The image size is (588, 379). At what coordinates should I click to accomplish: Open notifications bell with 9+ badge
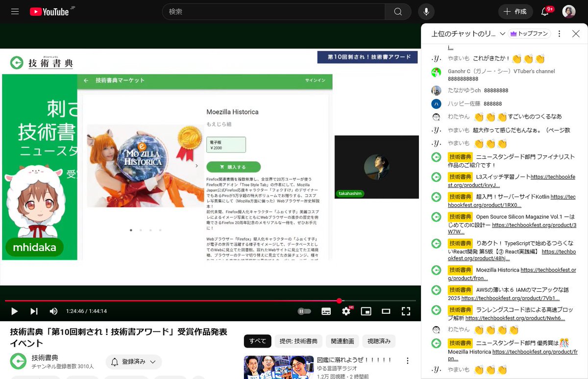[545, 11]
